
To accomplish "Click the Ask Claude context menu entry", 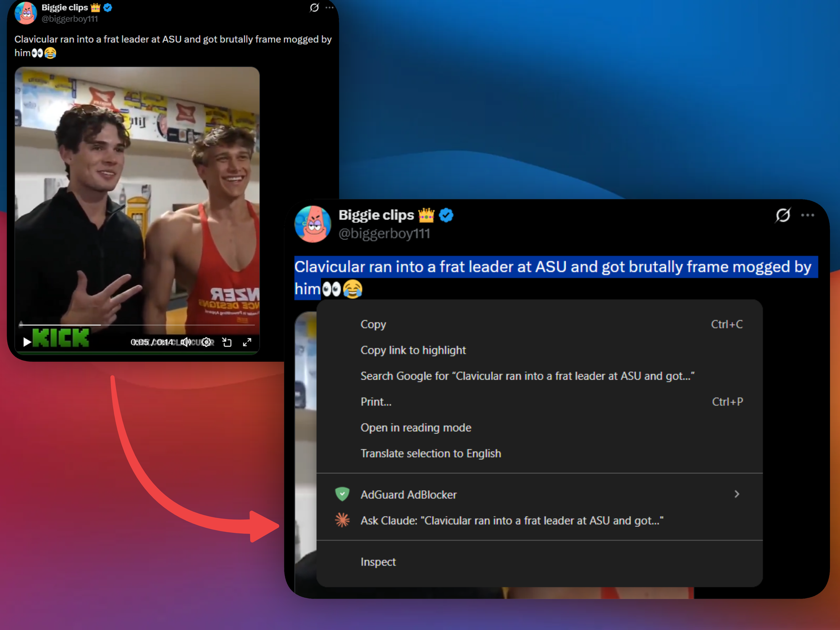I will tap(512, 521).
